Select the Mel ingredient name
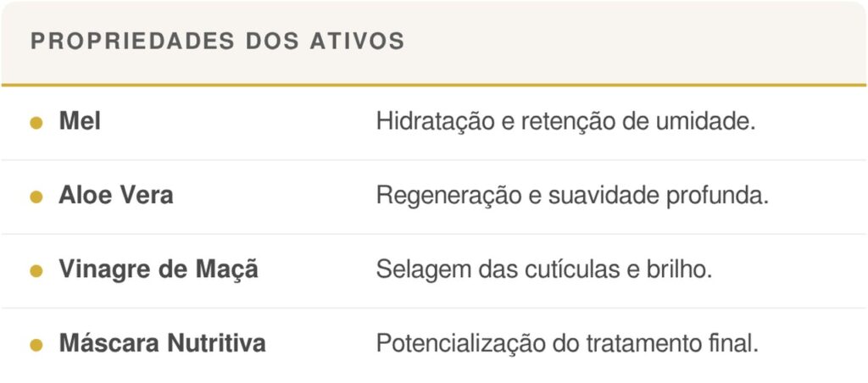 pyautogui.click(x=80, y=122)
